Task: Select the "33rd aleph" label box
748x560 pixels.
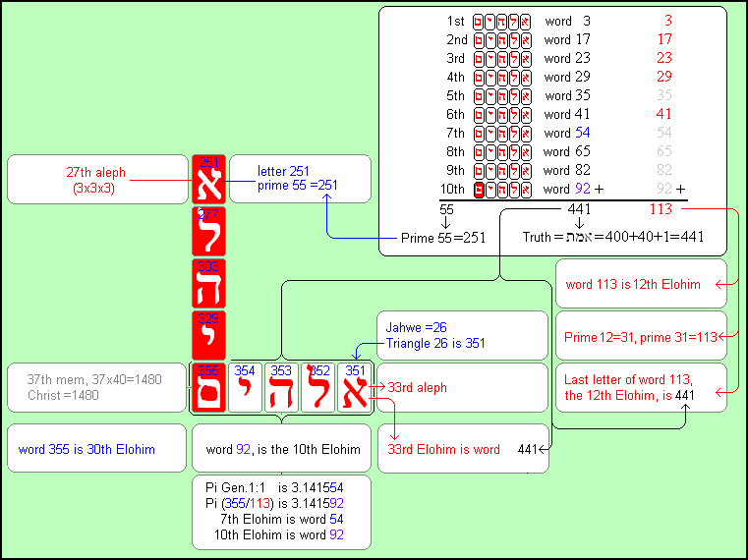Action: 462,387
